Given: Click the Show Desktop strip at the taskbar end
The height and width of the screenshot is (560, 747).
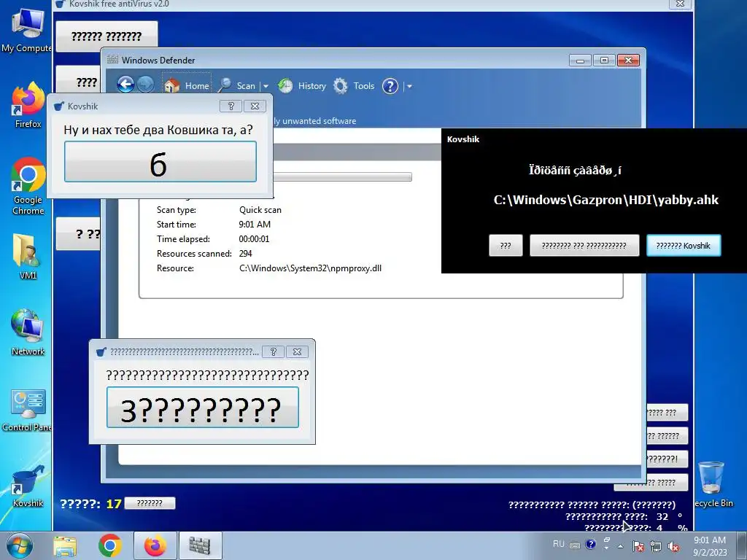Looking at the screenshot, I should tap(743, 545).
